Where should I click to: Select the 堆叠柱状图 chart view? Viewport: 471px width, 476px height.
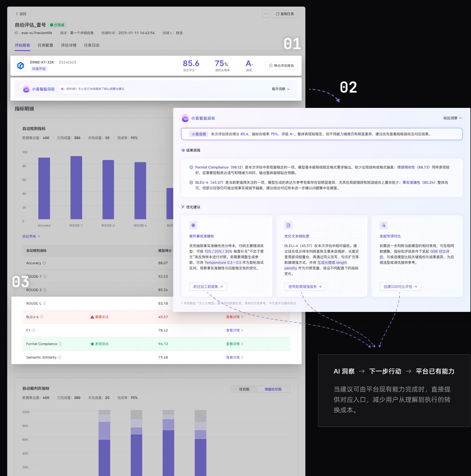(273, 389)
